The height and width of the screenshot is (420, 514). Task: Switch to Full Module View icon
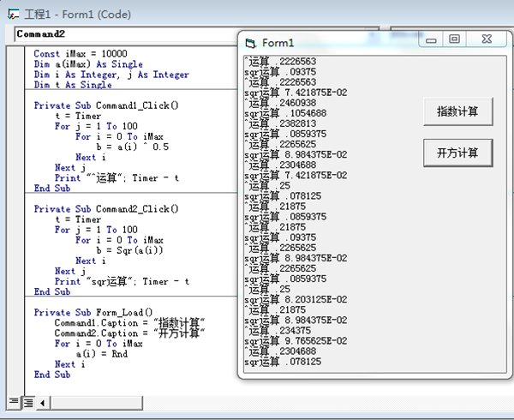click(28, 402)
